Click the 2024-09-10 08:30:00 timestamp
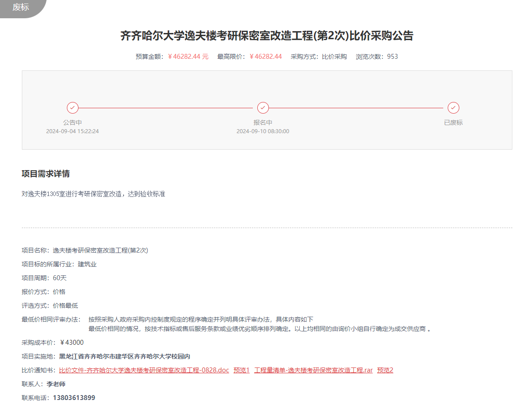 click(263, 131)
